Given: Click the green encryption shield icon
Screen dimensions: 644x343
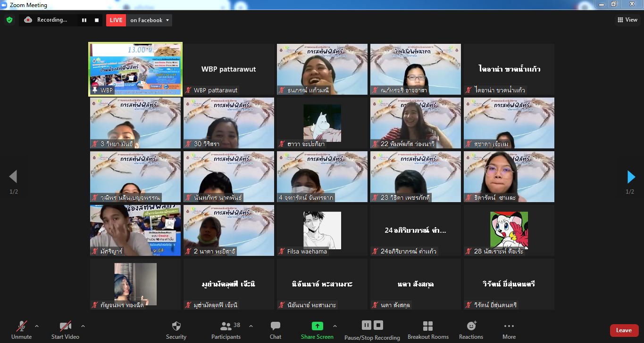Looking at the screenshot, I should pos(9,20).
